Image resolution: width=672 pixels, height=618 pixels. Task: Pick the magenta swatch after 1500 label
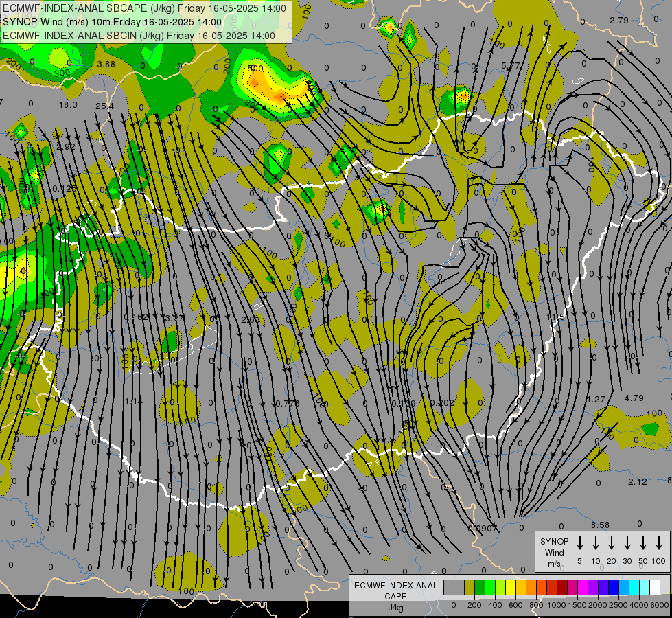pyautogui.click(x=583, y=588)
